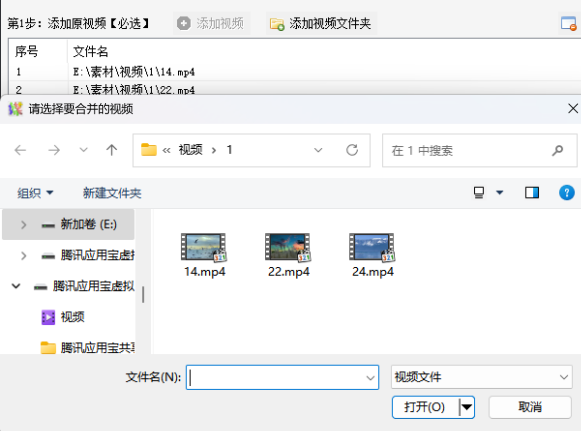Screen dimensions: 582x432
Task: Toggle the preview pane icon
Action: pos(532,193)
